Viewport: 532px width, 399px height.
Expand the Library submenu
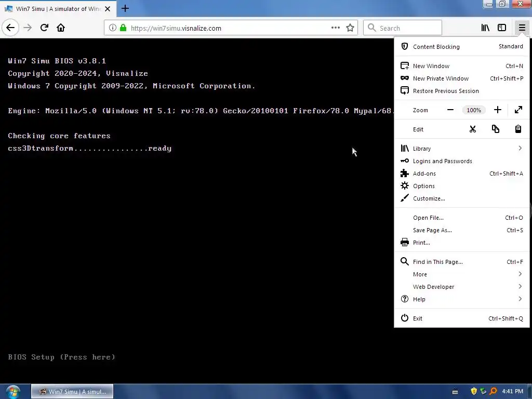coord(461,149)
